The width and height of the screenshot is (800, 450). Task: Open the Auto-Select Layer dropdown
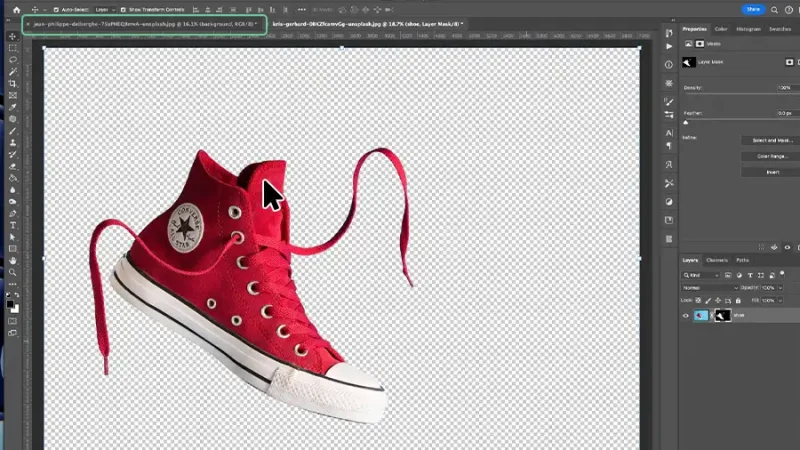[x=105, y=10]
